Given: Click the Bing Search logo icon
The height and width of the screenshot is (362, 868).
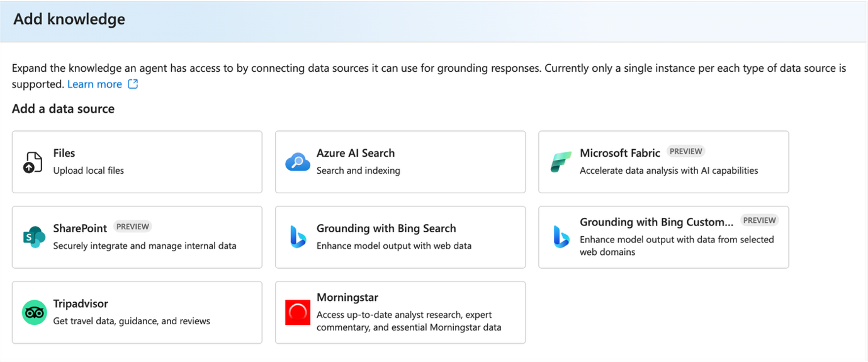Looking at the screenshot, I should (298, 237).
